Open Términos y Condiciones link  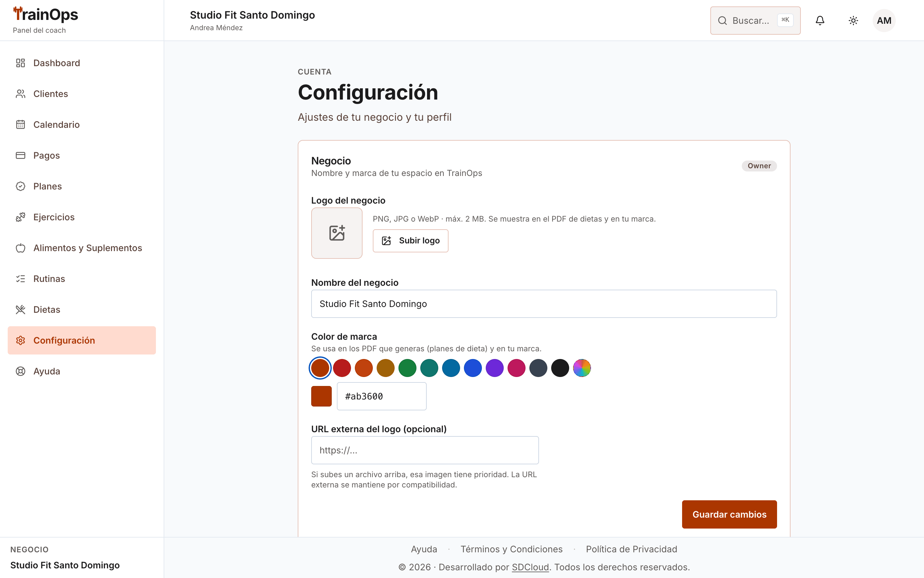[511, 549]
